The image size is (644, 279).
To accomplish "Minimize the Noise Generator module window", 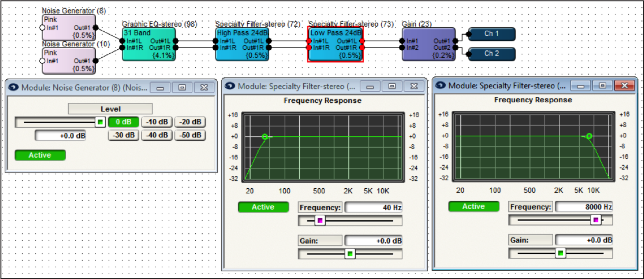I will coord(160,88).
